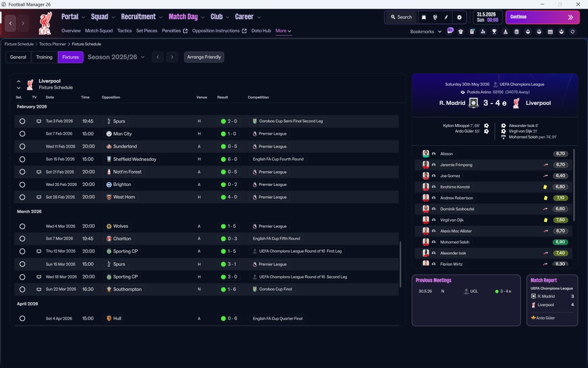Open the trophy bookmark icon

coord(494,32)
